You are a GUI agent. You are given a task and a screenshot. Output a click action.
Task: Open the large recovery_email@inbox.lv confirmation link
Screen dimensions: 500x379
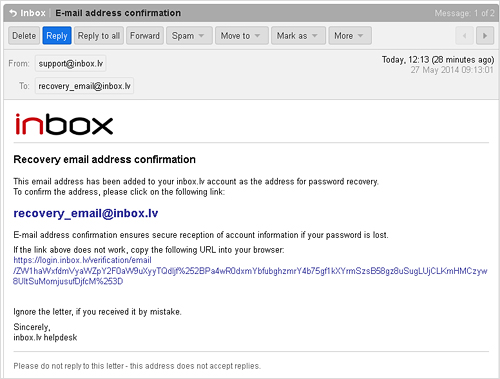86,213
